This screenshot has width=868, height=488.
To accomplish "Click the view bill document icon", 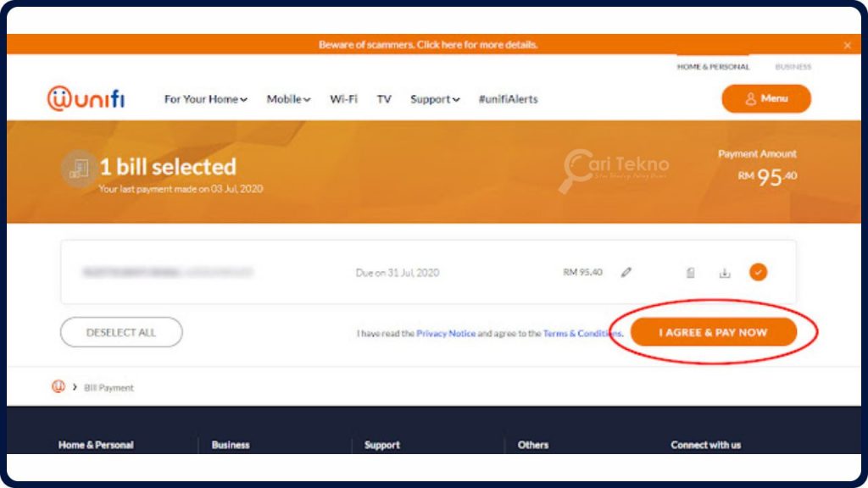I will (690, 272).
